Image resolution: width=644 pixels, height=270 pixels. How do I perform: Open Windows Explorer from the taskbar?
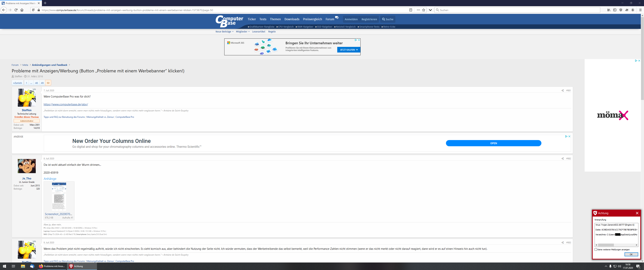(23, 266)
